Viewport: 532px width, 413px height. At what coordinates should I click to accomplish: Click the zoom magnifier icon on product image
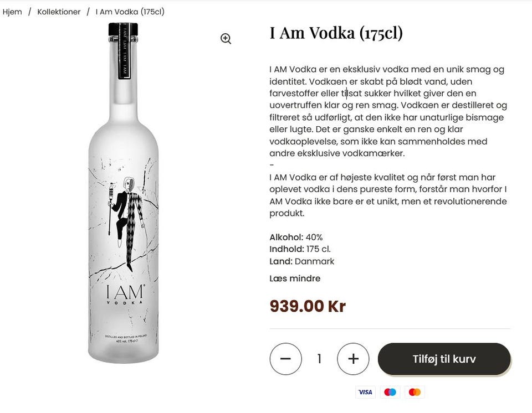point(226,39)
